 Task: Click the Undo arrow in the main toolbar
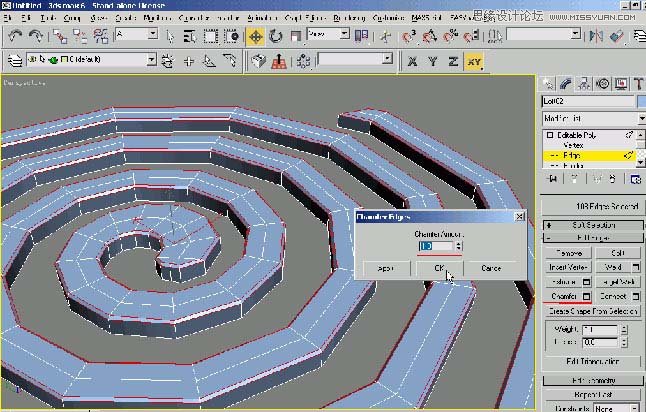(x=15, y=36)
